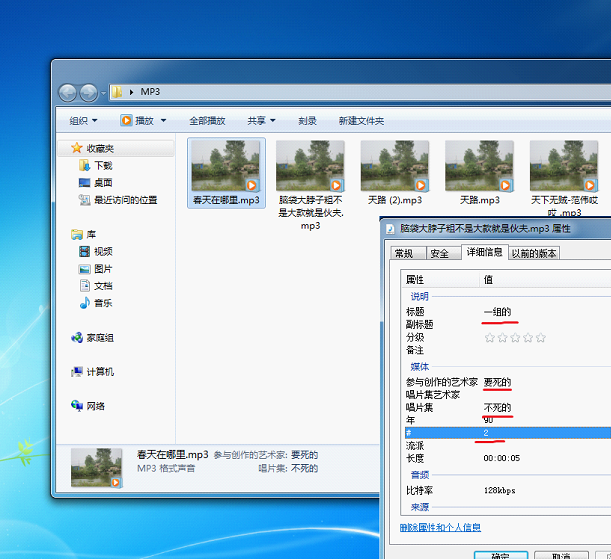Image resolution: width=611 pixels, height=560 pixels.
Task: Open the recent pages dropdown beside Forward
Action: tap(103, 94)
